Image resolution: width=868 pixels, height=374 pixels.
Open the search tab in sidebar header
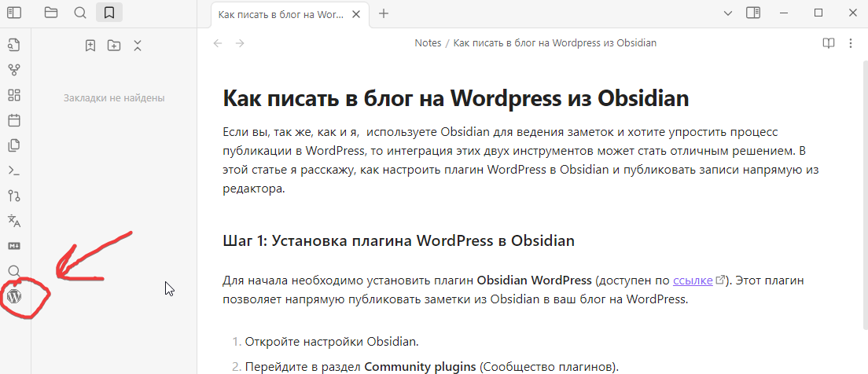tap(80, 13)
